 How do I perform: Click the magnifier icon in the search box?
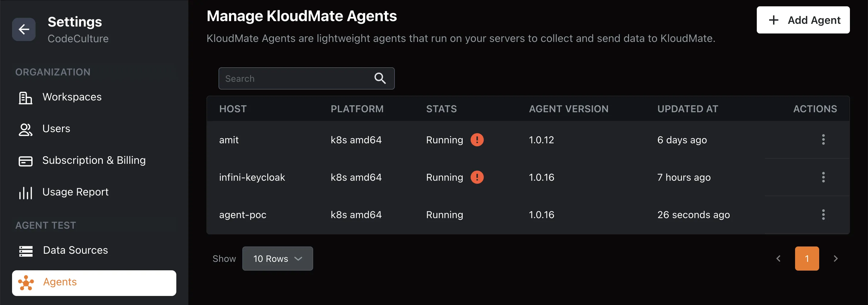coord(380,78)
